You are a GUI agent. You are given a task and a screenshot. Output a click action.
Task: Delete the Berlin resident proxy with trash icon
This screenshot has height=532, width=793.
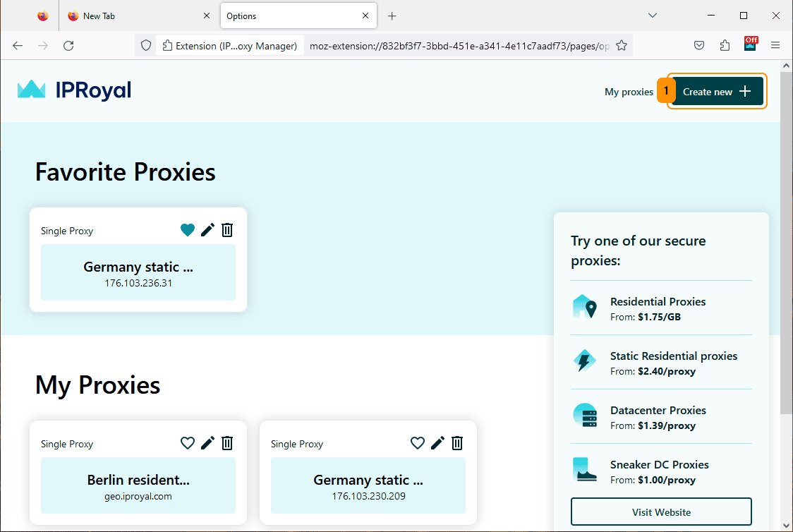[x=228, y=444]
